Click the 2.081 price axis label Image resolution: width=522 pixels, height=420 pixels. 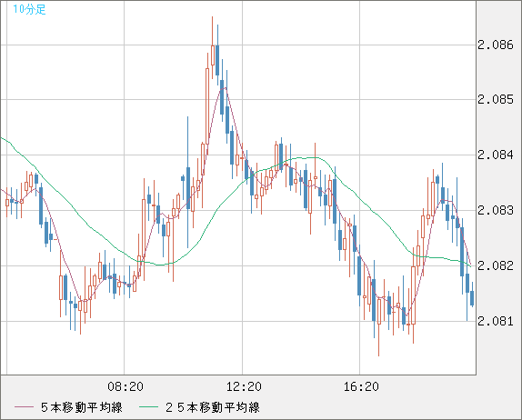click(496, 321)
